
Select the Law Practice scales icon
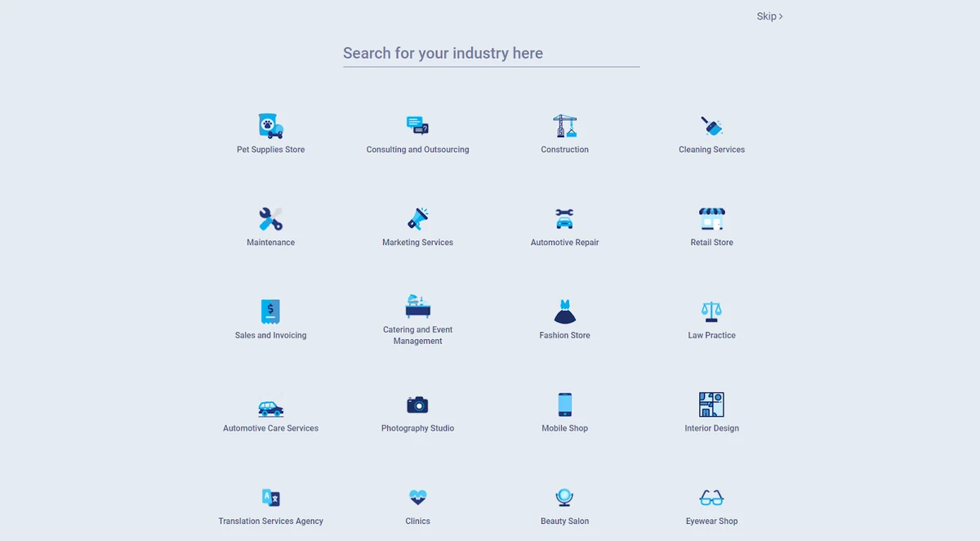click(712, 311)
